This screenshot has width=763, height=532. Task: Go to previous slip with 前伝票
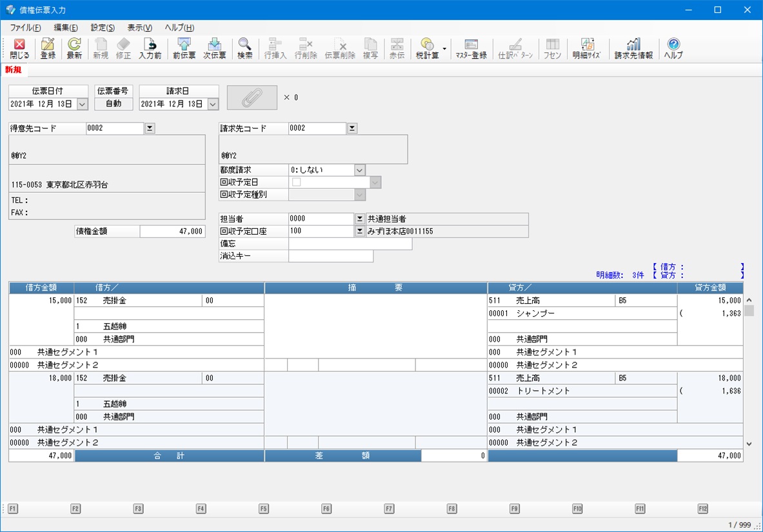(x=184, y=48)
